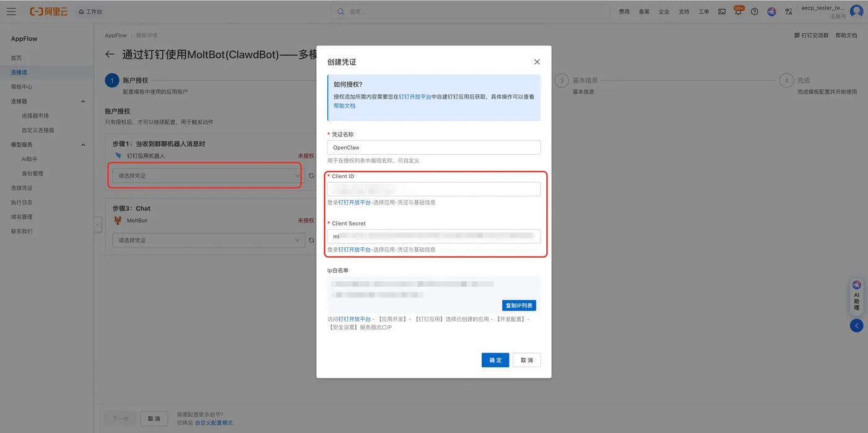
Task: Open 钉钉开放平台 link under Client Secret
Action: click(x=355, y=250)
